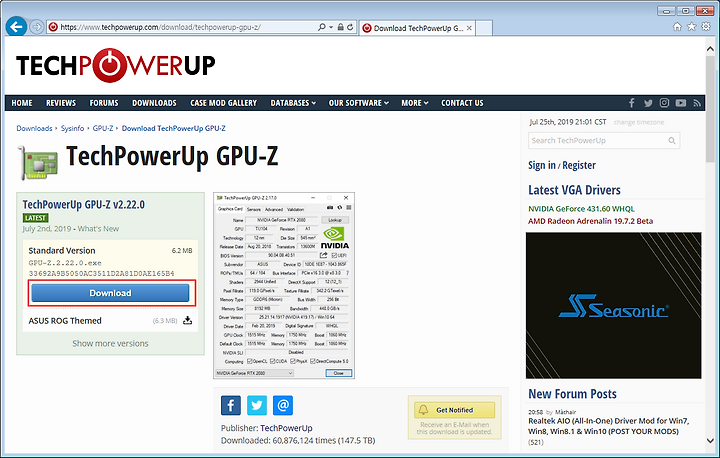Click the GPU-Z graphics card icon
The image size is (720, 458).
pos(38,163)
